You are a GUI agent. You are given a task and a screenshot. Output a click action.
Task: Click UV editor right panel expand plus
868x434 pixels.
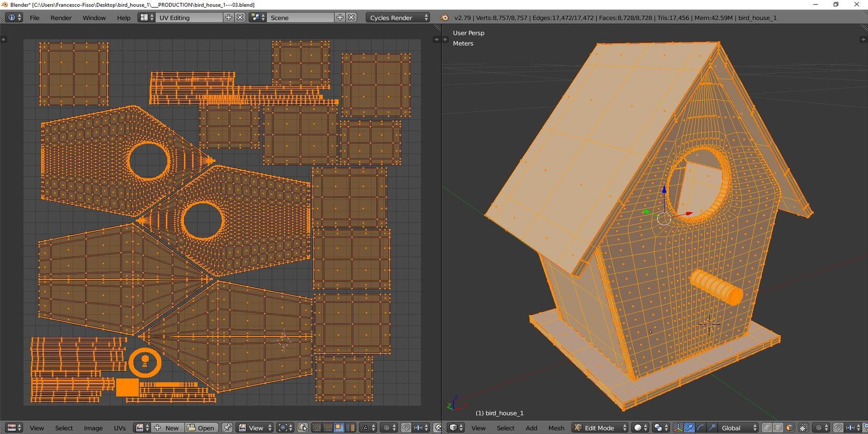click(x=436, y=40)
